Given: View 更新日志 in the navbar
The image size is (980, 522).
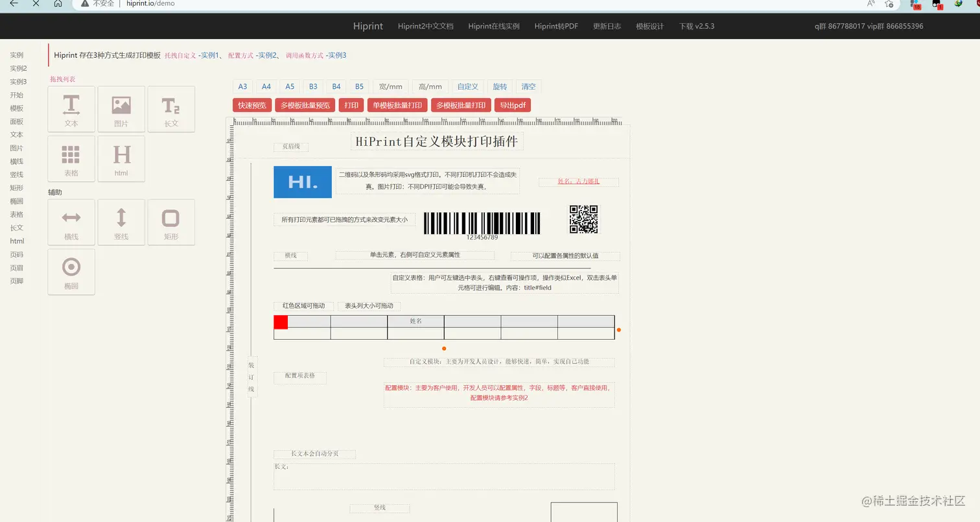Looking at the screenshot, I should pyautogui.click(x=607, y=26).
